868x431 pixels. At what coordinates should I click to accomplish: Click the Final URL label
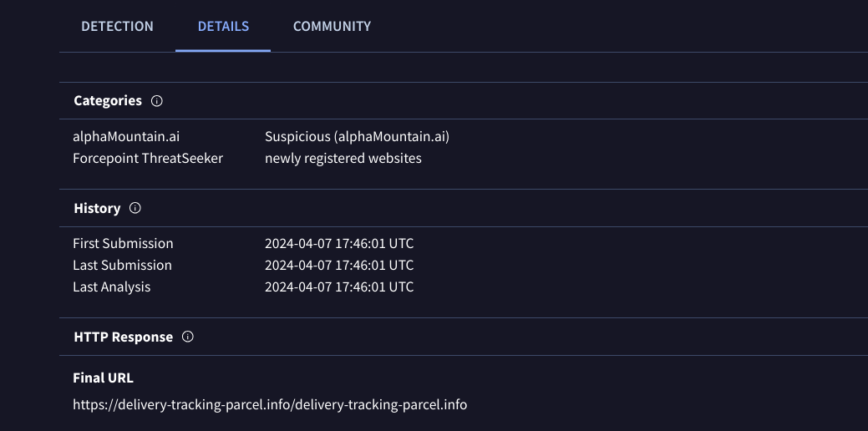click(x=103, y=378)
